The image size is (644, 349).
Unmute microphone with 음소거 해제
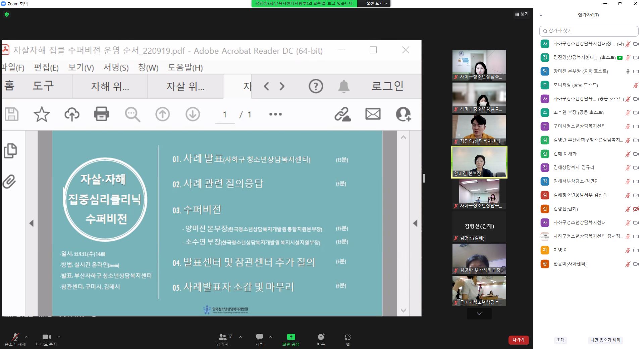click(15, 337)
